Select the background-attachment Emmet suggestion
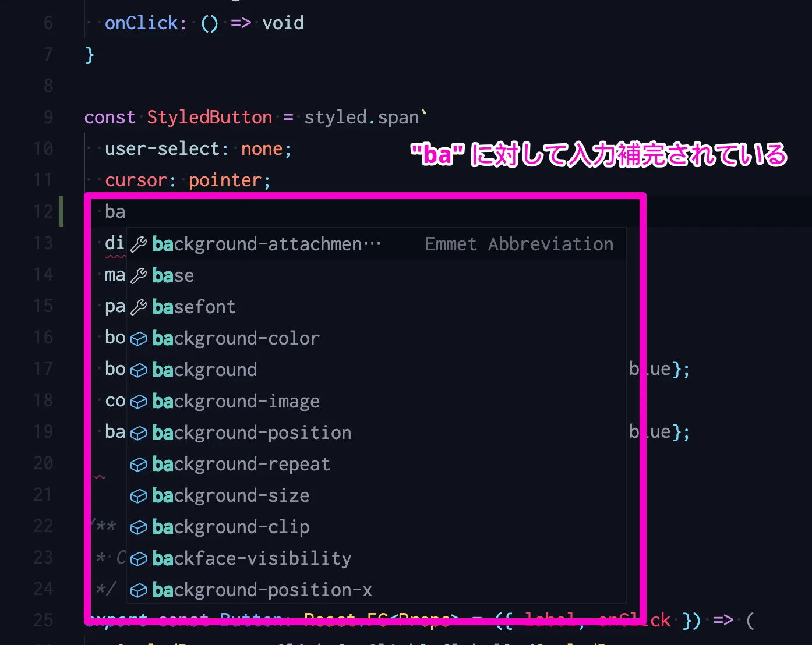Viewport: 812px width, 645px height. tap(266, 244)
